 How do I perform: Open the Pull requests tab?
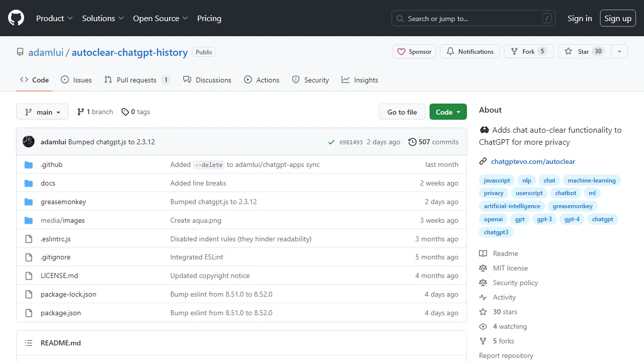coord(137,80)
